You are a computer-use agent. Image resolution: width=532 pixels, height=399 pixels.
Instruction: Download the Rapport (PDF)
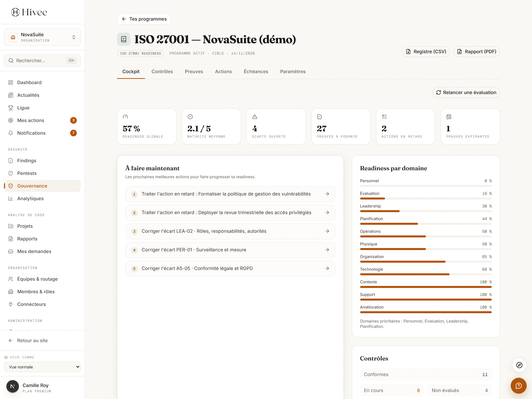tap(476, 52)
